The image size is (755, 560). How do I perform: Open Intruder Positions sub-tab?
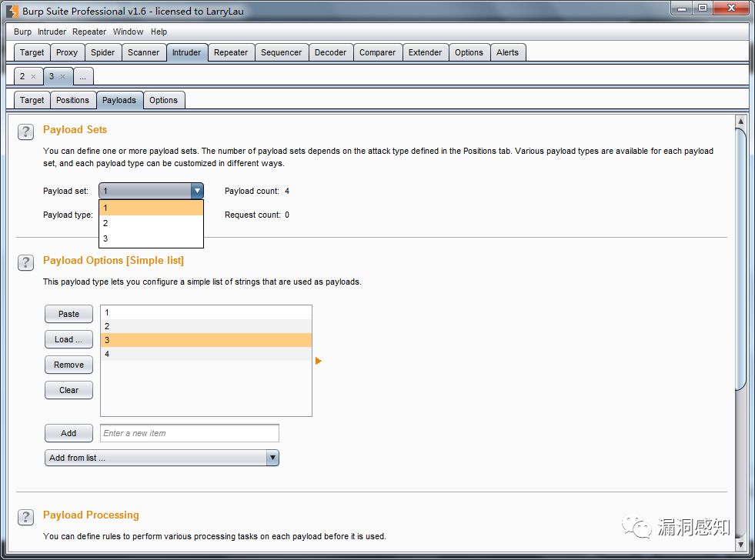coord(72,100)
